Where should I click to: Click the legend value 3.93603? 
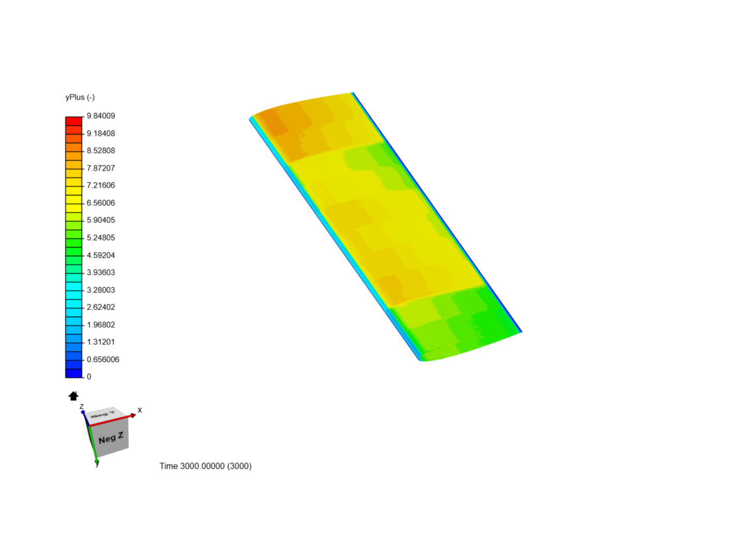[101, 272]
